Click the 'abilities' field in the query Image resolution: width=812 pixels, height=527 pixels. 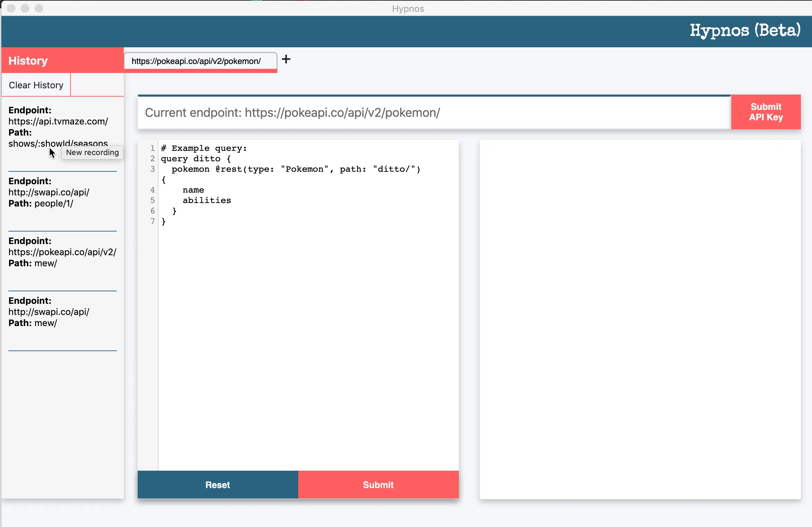(x=207, y=201)
